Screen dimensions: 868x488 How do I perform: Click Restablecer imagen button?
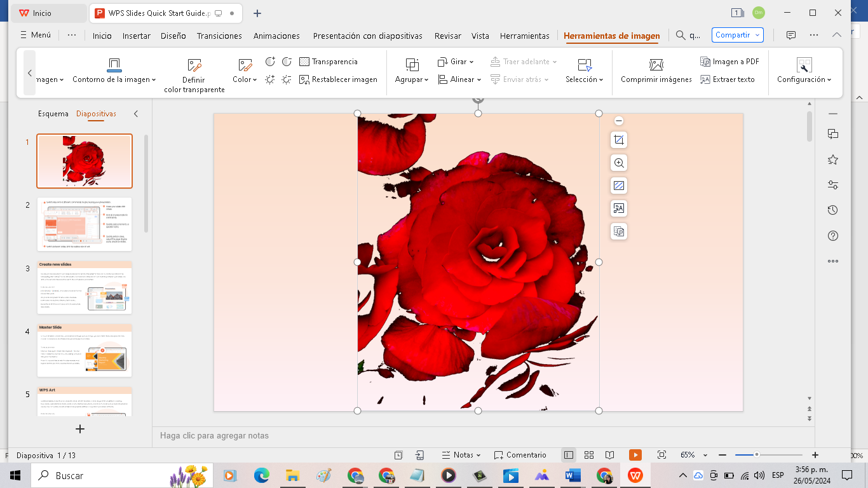click(339, 79)
